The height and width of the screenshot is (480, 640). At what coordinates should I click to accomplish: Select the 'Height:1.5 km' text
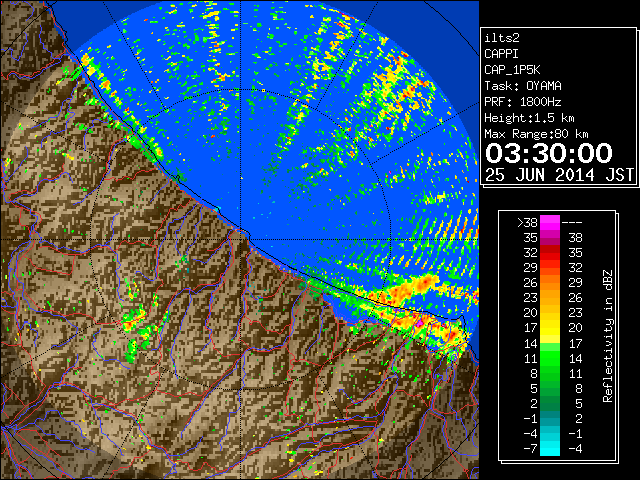tap(529, 118)
